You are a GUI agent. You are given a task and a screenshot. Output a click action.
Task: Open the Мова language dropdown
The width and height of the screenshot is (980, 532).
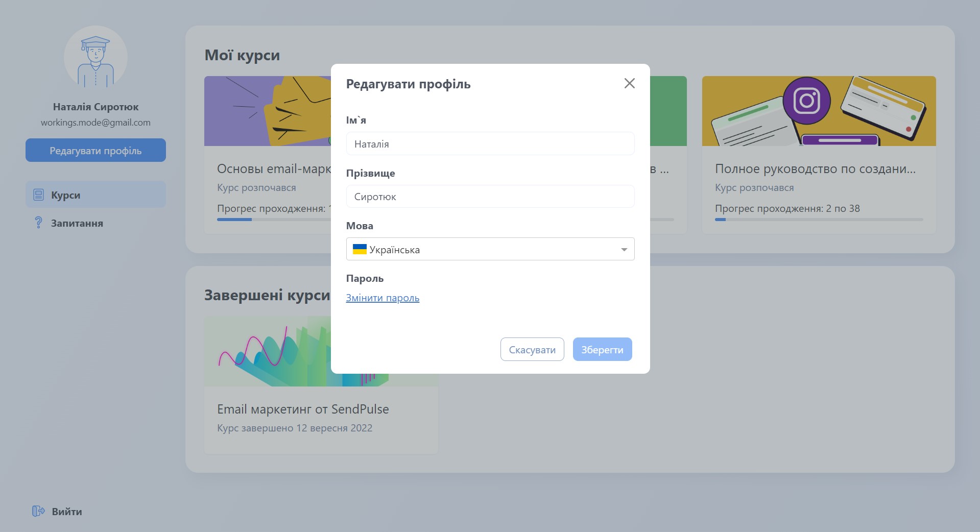[x=490, y=249]
